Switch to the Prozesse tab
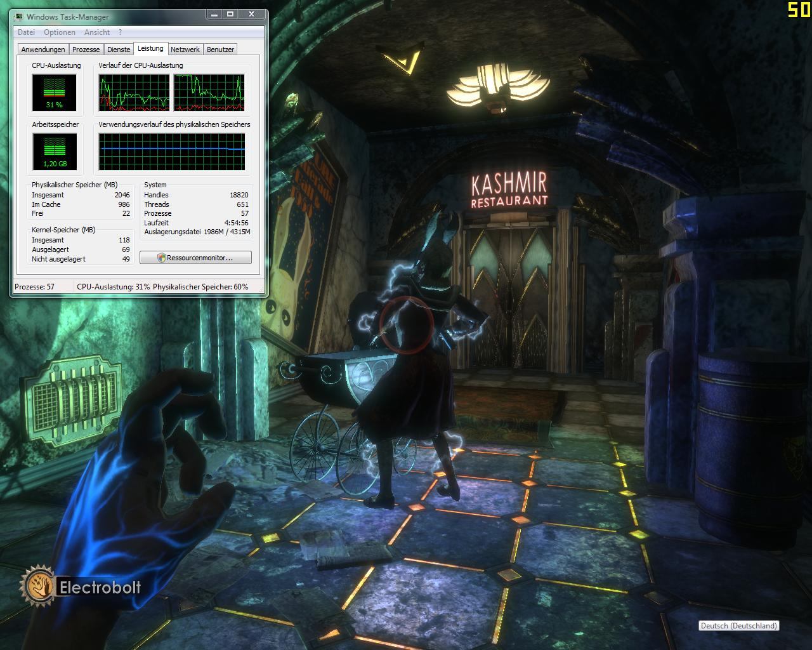 [86, 50]
